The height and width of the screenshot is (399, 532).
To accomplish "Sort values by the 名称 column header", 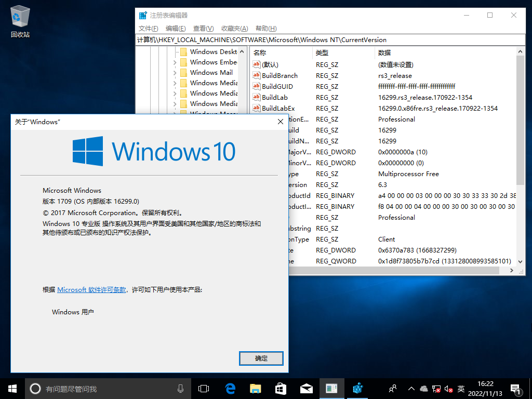I will pos(281,52).
